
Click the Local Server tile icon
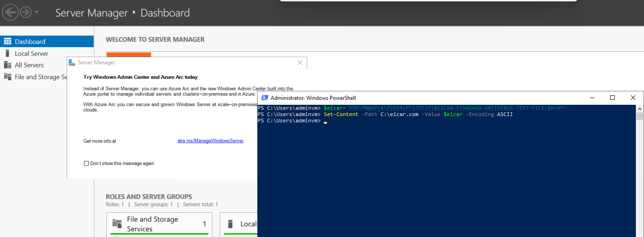tap(231, 224)
